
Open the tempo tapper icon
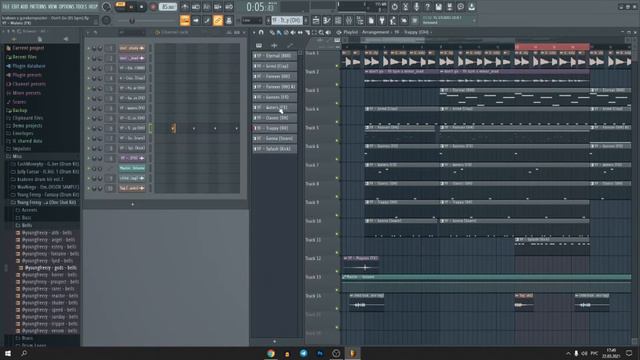pyautogui.click(x=393, y=20)
